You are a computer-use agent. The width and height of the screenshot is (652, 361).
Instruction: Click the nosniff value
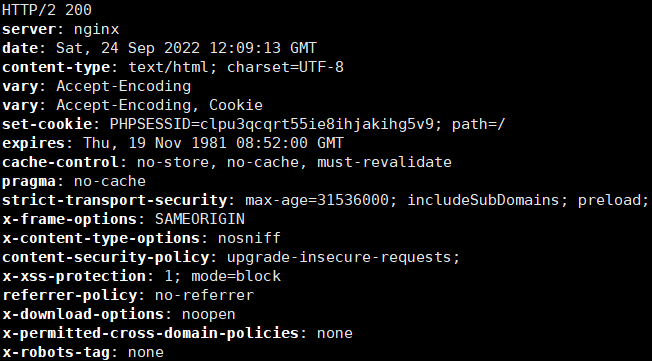(249, 238)
